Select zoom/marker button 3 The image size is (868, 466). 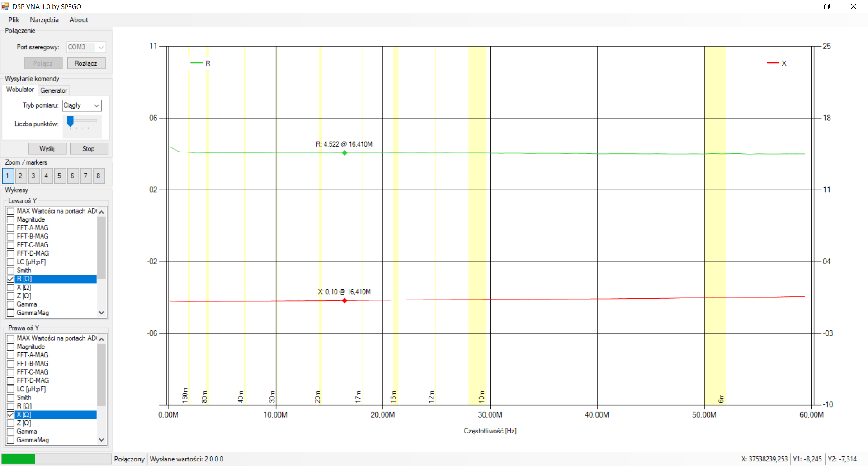click(x=33, y=176)
